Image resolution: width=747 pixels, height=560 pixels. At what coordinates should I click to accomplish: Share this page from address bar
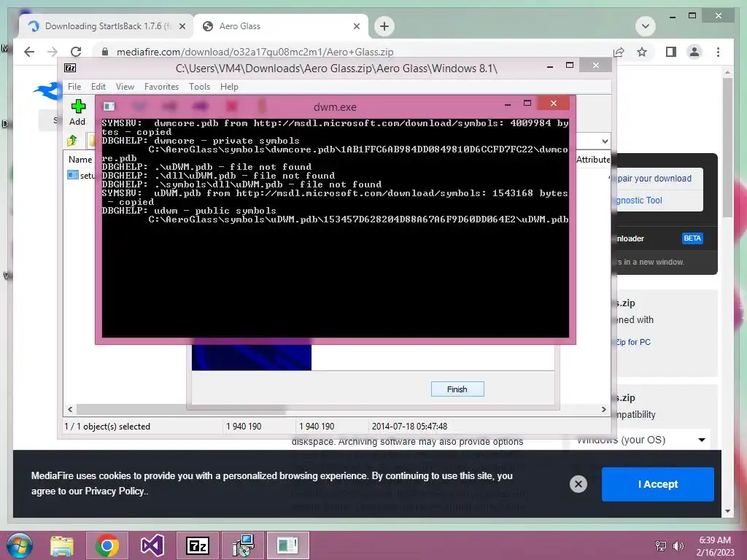[x=619, y=52]
